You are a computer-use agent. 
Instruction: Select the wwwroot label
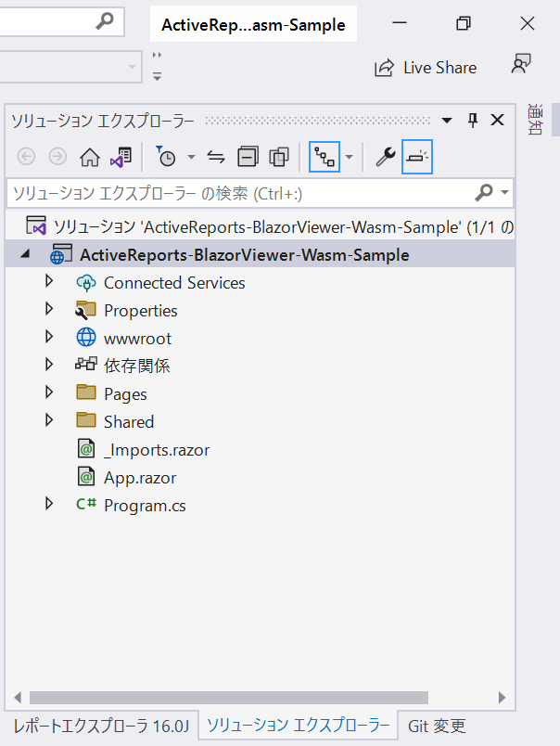pos(137,339)
